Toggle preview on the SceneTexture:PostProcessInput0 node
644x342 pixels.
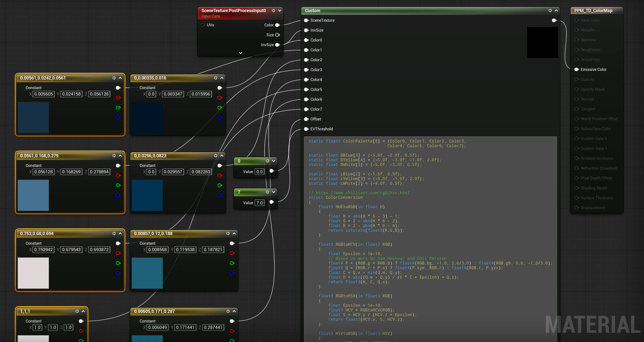click(273, 11)
